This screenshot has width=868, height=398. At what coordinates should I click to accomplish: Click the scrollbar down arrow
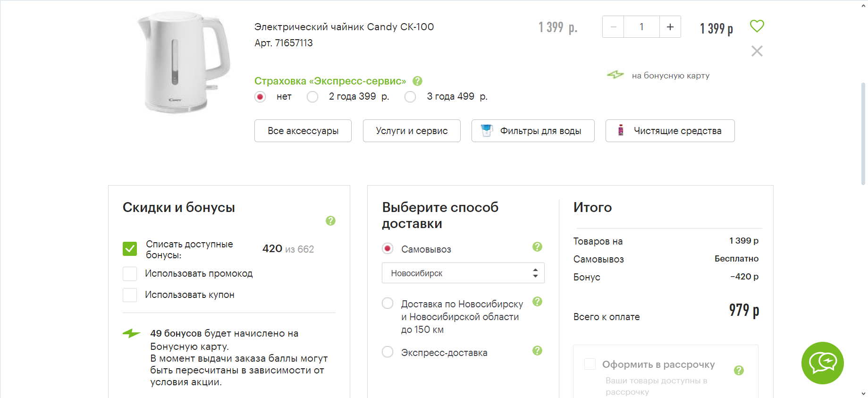pyautogui.click(x=863, y=393)
